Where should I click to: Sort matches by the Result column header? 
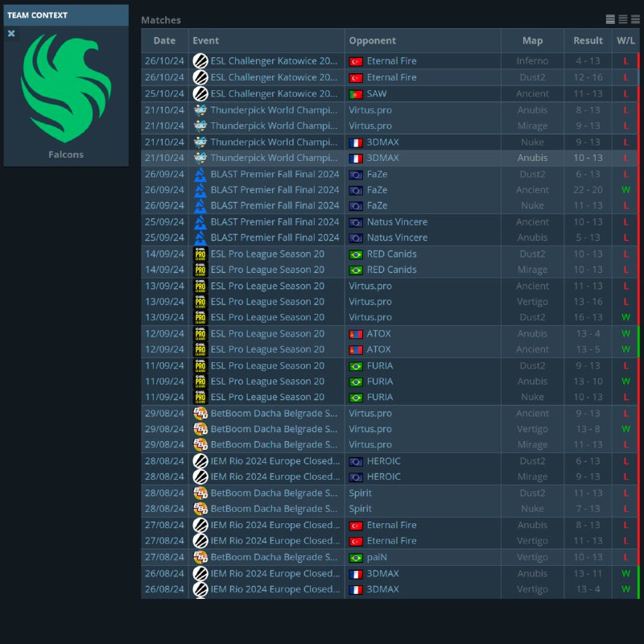click(588, 41)
